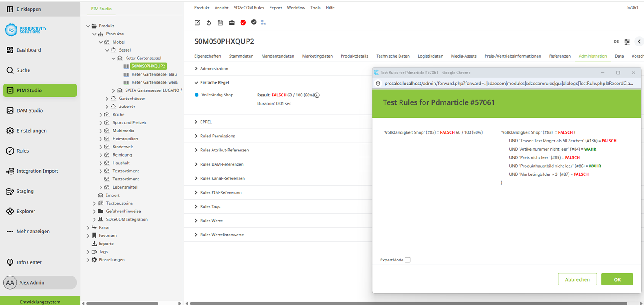Open the Explorer sidebar item
The width and height of the screenshot is (644, 305).
(x=26, y=211)
